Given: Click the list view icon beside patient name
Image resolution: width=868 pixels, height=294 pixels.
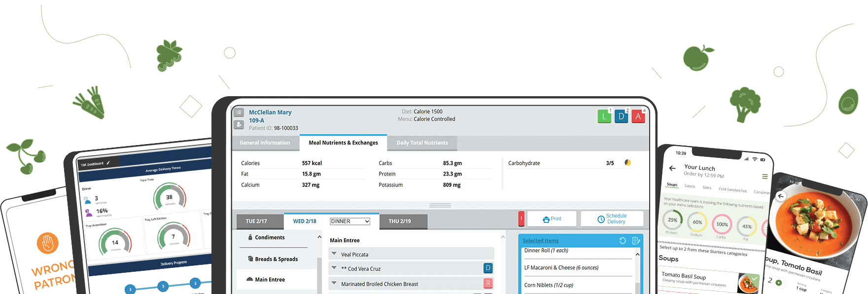Looking at the screenshot, I should coord(239,112).
